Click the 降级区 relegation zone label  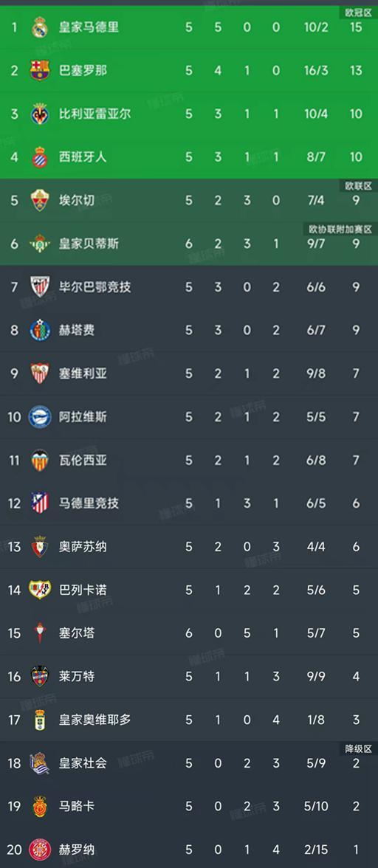coord(358,749)
